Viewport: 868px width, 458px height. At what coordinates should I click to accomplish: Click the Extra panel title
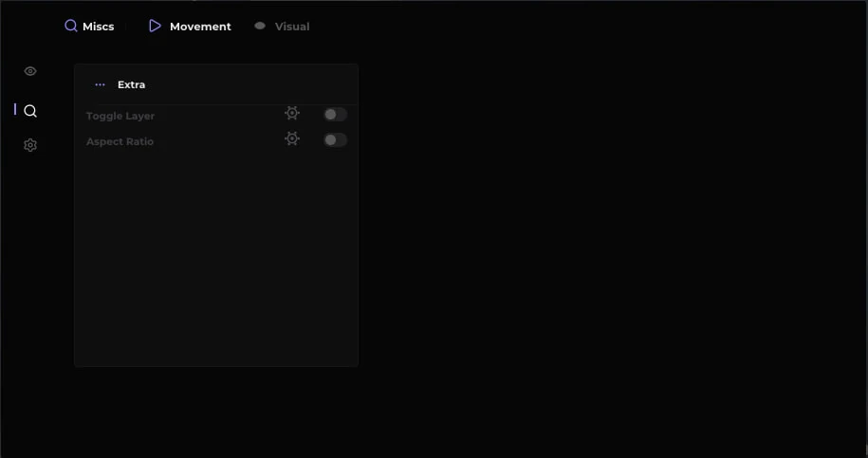(x=131, y=84)
